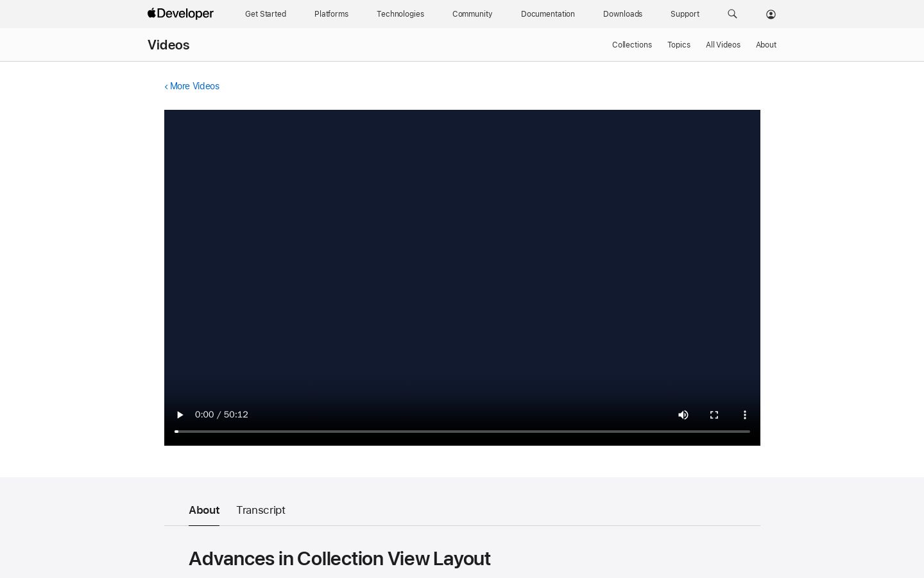Open Get Started in top navigation
The image size is (924, 578).
266,14
